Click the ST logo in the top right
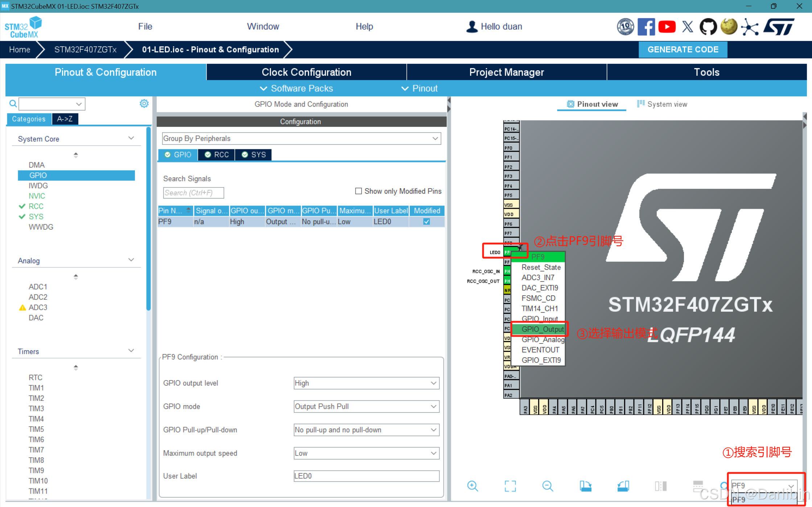812x507 pixels. point(779,26)
